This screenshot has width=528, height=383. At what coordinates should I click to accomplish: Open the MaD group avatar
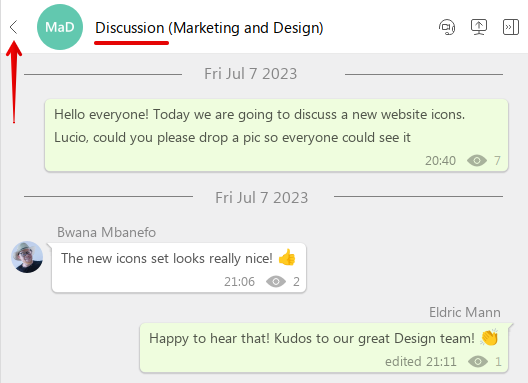(60, 27)
